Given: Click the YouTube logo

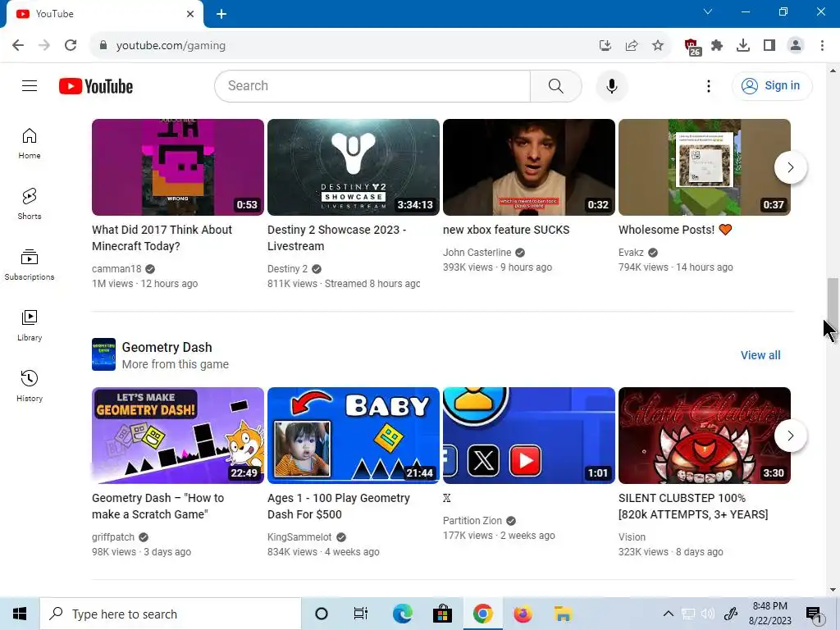Looking at the screenshot, I should point(96,86).
